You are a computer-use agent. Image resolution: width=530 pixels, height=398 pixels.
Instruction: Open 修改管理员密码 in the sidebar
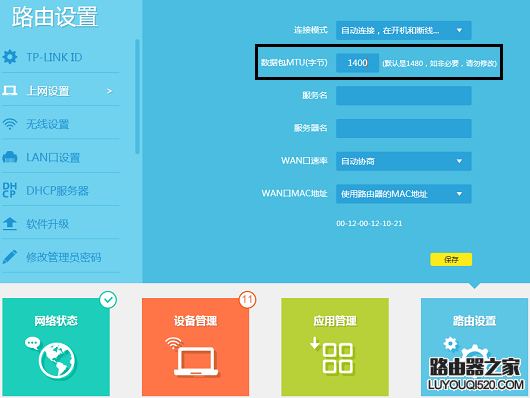point(61,257)
